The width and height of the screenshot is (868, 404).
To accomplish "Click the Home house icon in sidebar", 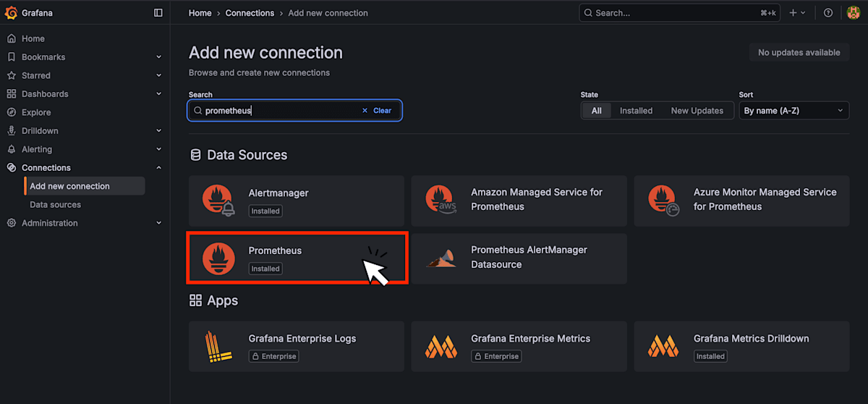I will pos(11,38).
